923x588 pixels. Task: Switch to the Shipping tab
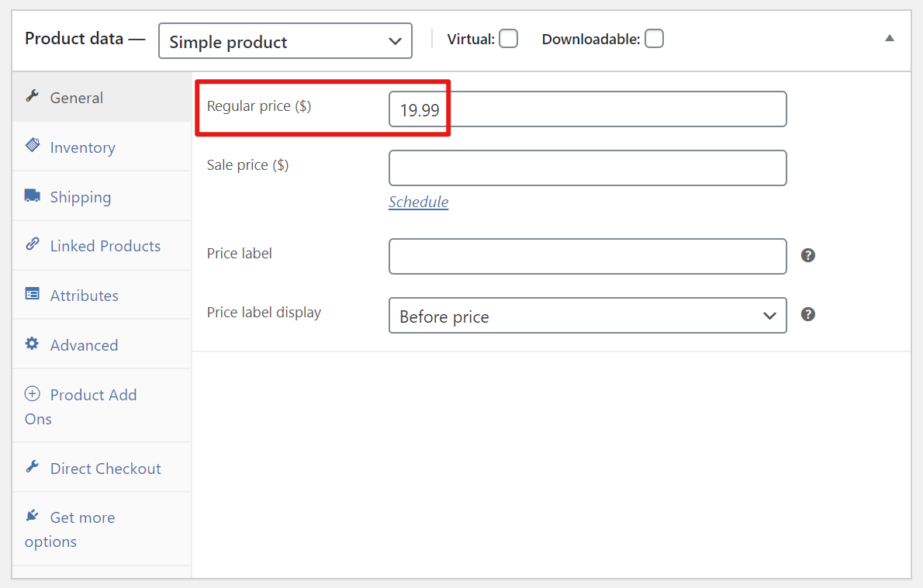coord(102,196)
